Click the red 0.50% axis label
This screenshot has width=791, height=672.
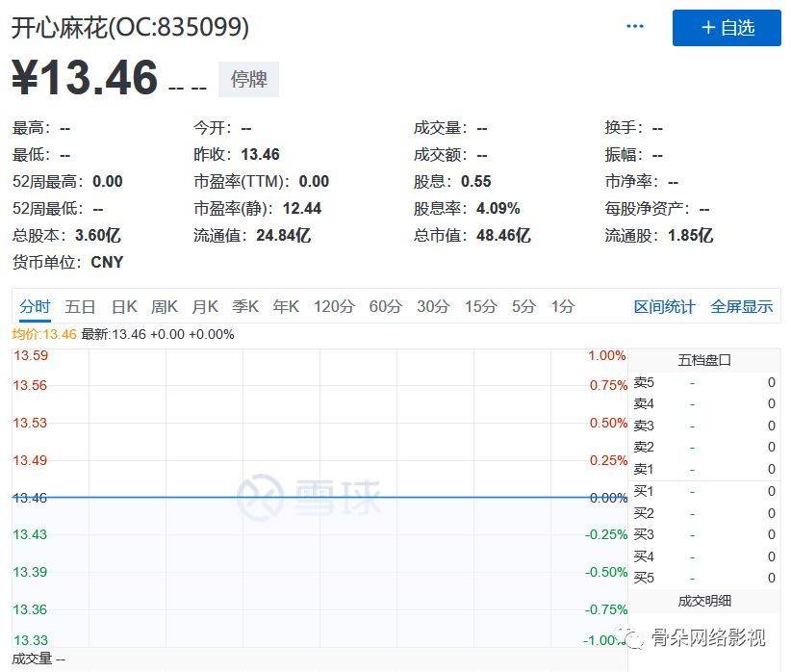pos(608,423)
